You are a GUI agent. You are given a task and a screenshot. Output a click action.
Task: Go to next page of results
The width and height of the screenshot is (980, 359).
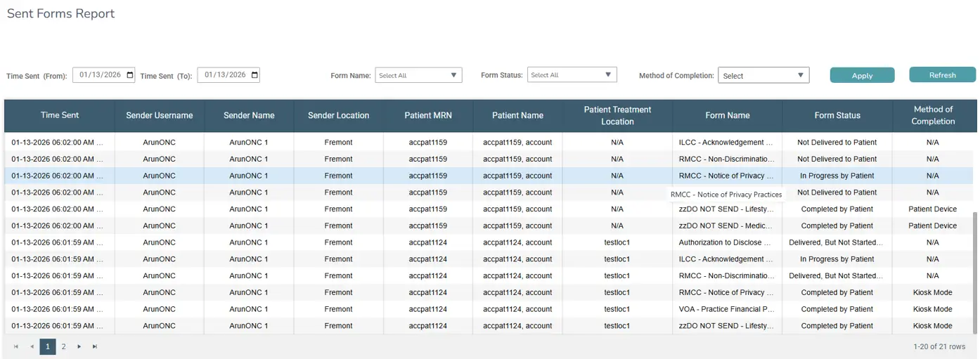pyautogui.click(x=79, y=346)
